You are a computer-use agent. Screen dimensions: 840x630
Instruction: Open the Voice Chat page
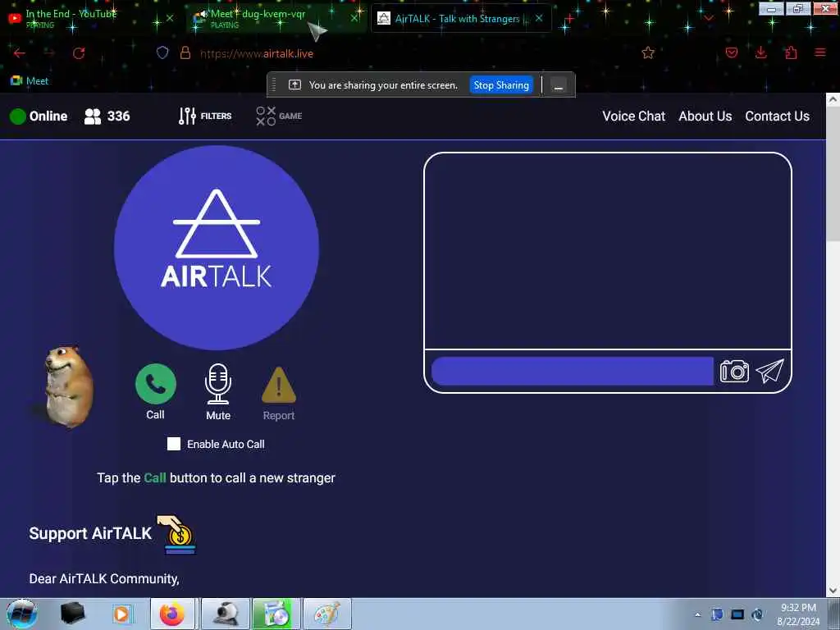coord(634,116)
